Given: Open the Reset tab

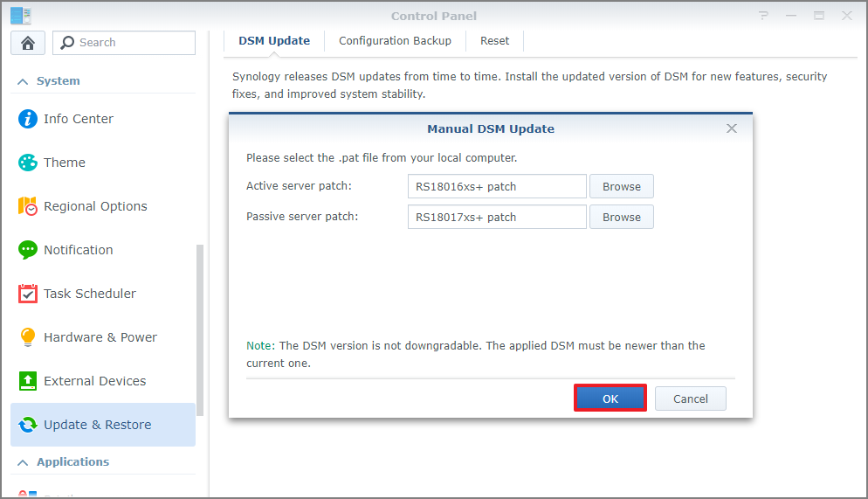Looking at the screenshot, I should point(494,41).
